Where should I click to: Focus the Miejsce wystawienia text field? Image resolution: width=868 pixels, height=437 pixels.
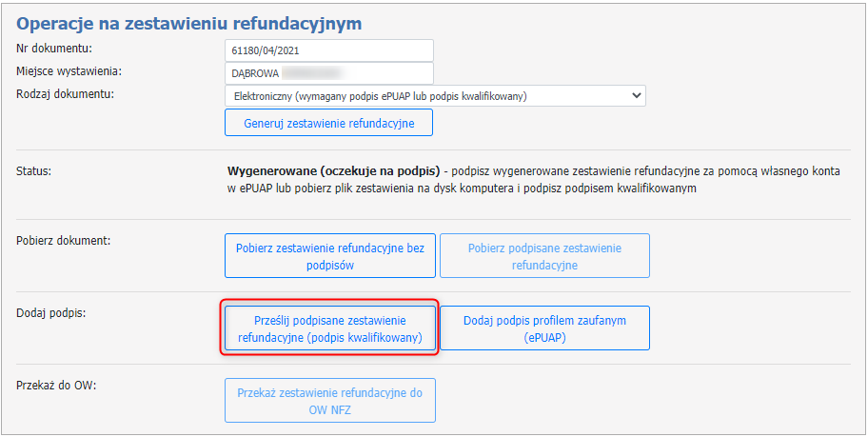tap(328, 72)
